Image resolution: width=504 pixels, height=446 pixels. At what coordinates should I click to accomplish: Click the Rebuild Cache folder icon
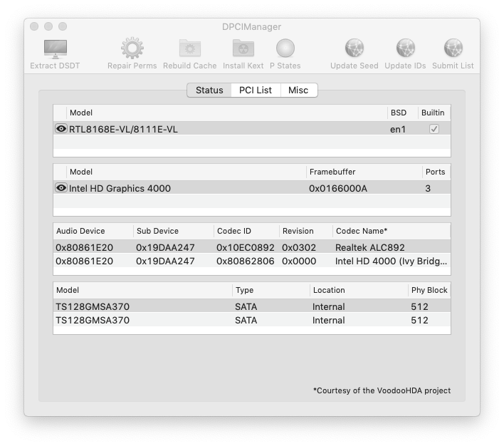(189, 48)
